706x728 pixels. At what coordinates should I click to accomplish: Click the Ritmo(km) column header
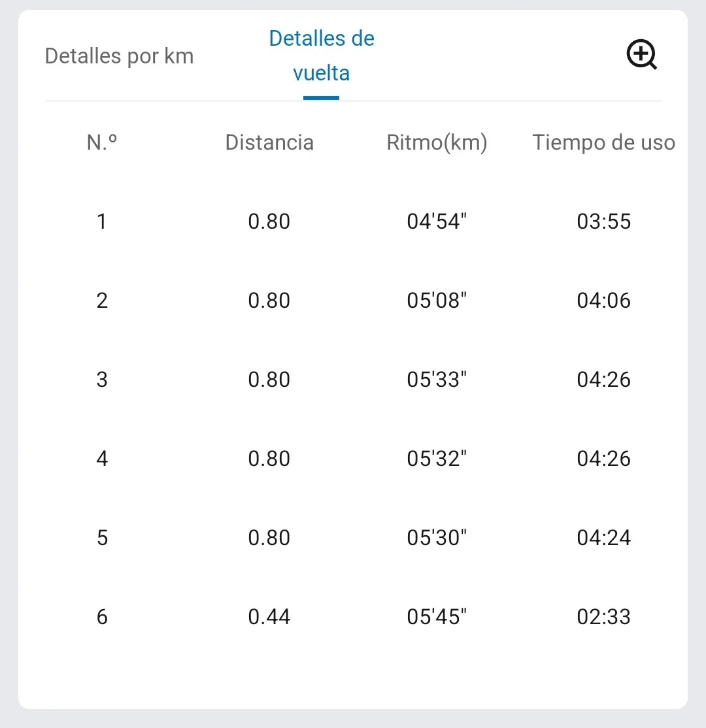point(437,142)
